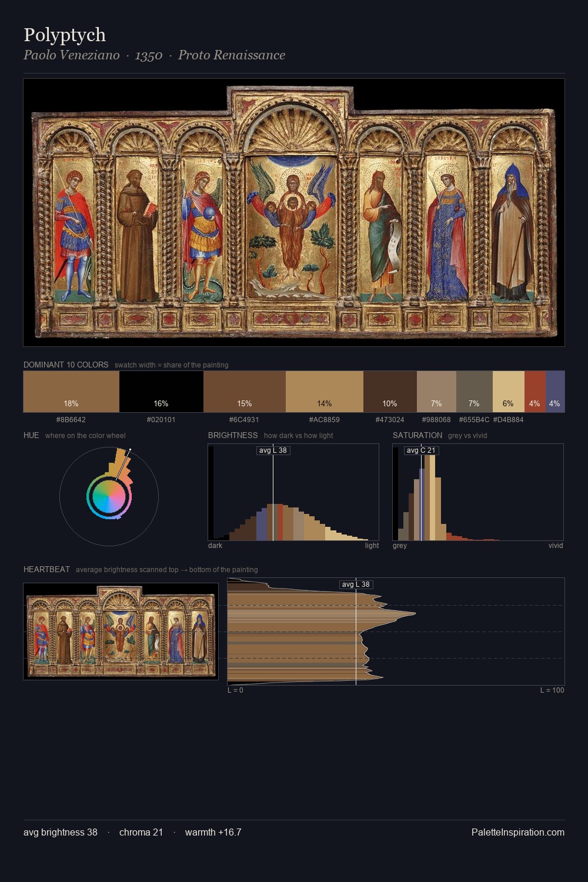Select the slate blue 4% swatch
This screenshot has width=588, height=882.
tap(555, 392)
